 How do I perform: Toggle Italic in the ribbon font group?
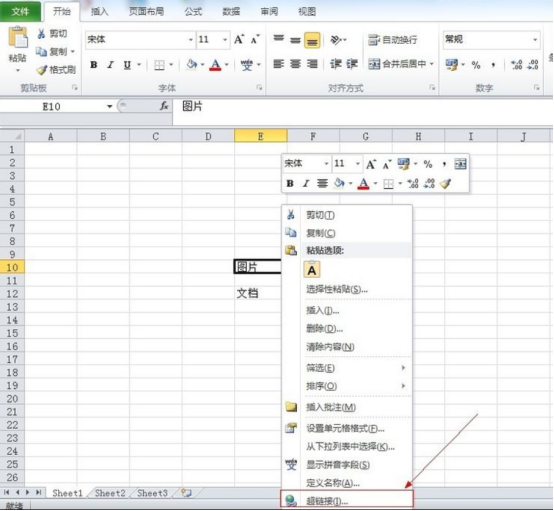[x=111, y=65]
